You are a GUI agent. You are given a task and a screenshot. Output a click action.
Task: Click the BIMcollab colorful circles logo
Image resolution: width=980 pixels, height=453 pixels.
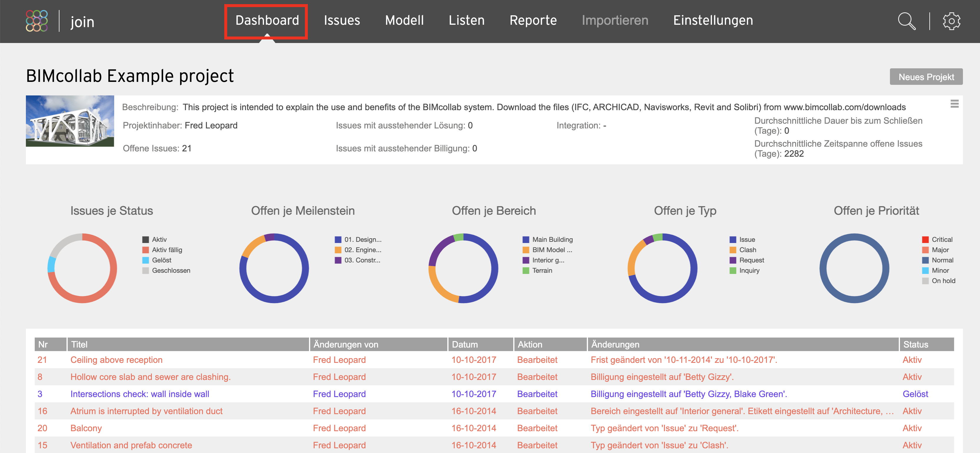[x=37, y=21]
